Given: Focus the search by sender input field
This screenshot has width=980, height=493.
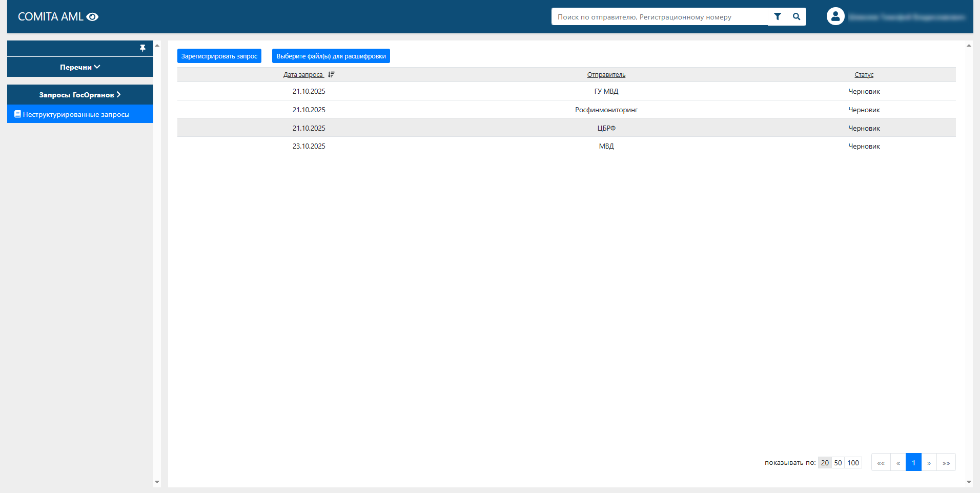Looking at the screenshot, I should (659, 17).
